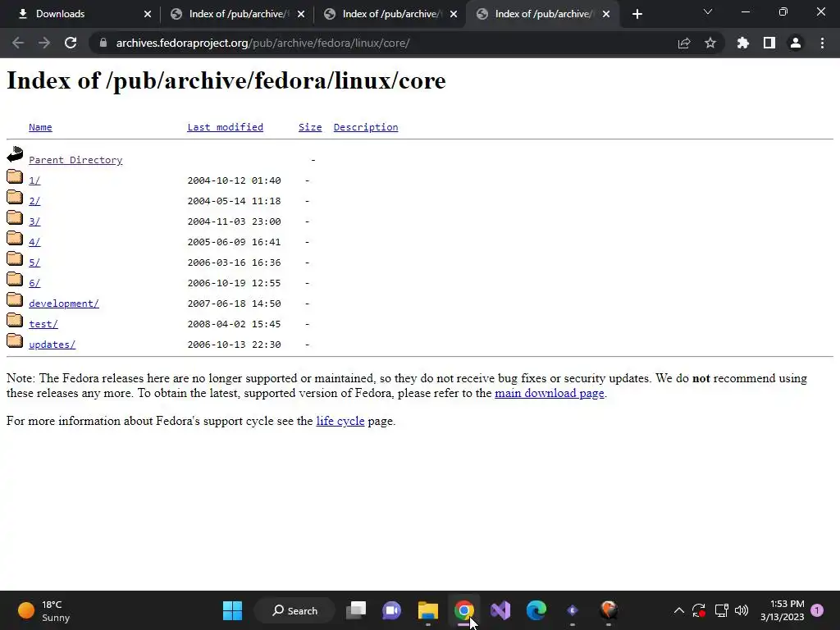Open the Chat app on taskbar

(x=391, y=610)
